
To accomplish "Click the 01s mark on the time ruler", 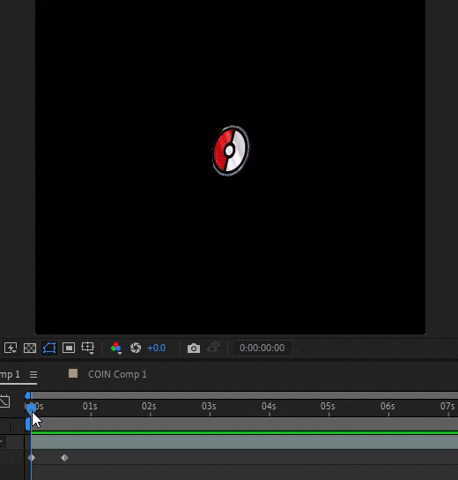I will (90, 406).
